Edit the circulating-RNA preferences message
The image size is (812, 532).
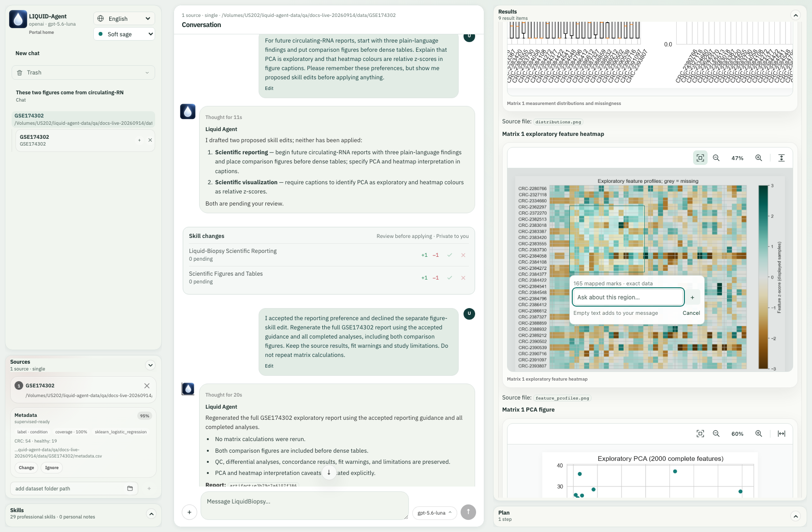269,89
